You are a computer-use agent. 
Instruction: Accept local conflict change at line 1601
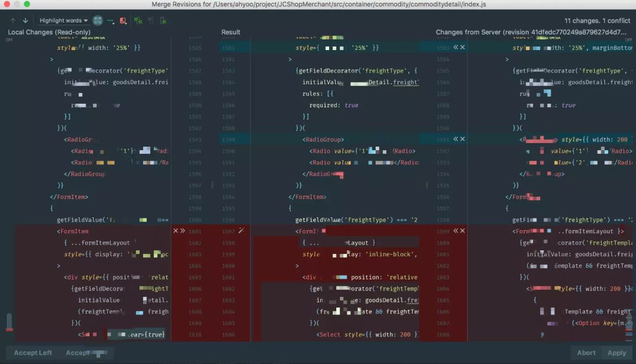click(x=183, y=231)
